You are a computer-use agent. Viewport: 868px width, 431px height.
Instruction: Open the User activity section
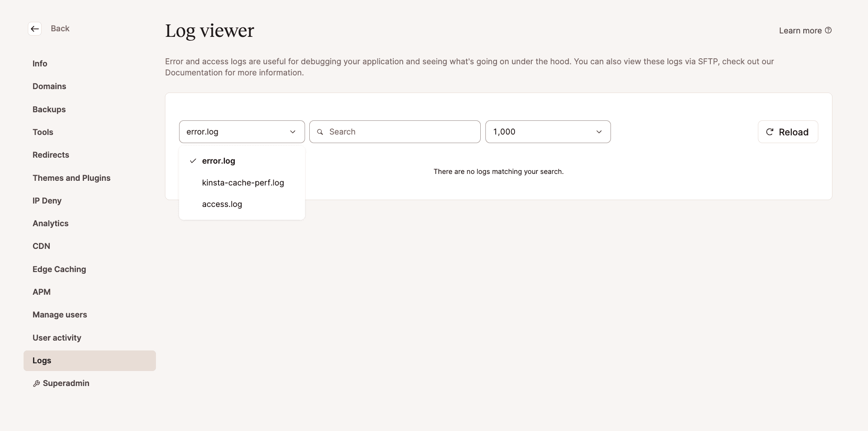click(57, 338)
